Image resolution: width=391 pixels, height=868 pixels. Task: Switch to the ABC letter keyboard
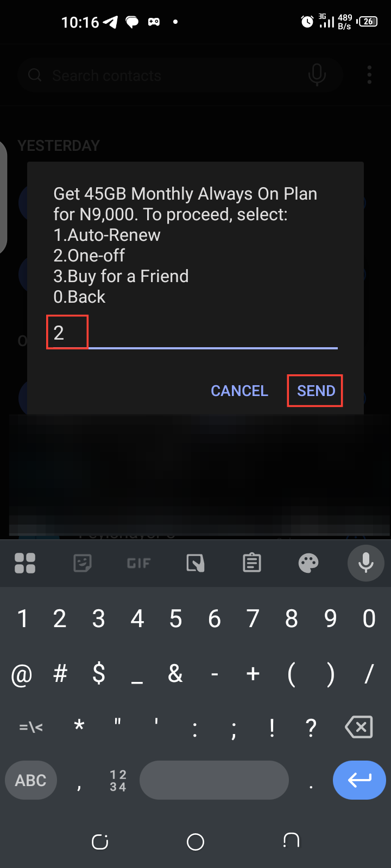[31, 780]
